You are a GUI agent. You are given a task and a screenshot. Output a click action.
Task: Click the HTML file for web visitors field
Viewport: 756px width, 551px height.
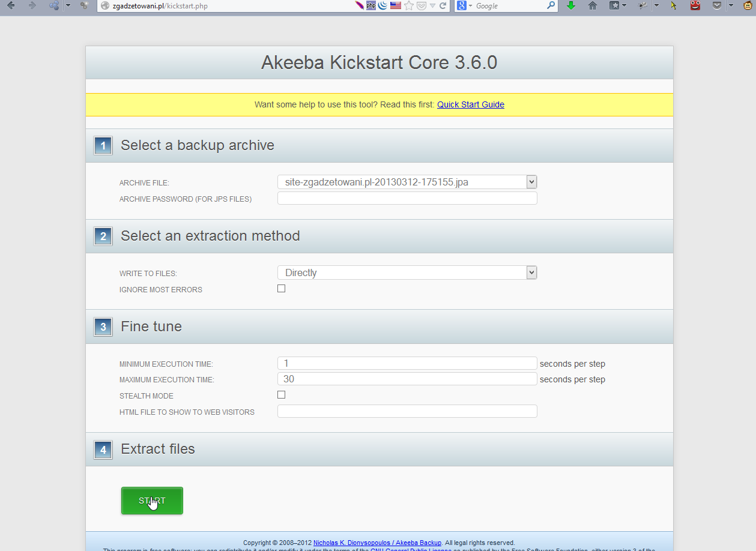(x=407, y=411)
